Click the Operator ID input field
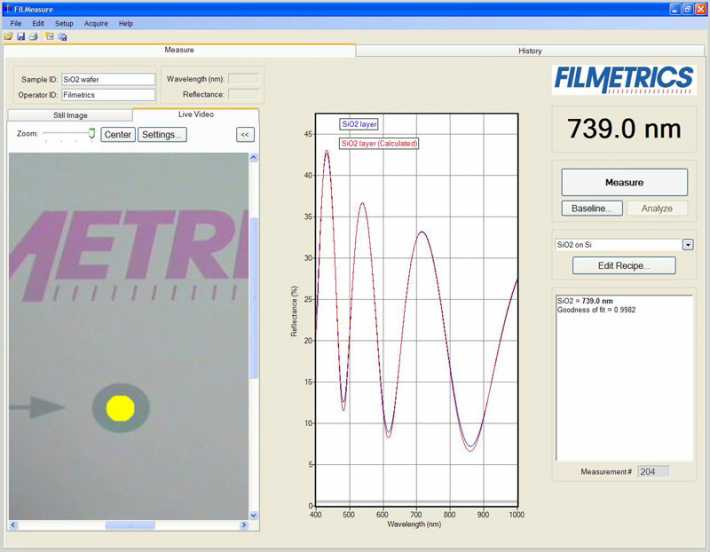The image size is (710, 552). pyautogui.click(x=108, y=95)
